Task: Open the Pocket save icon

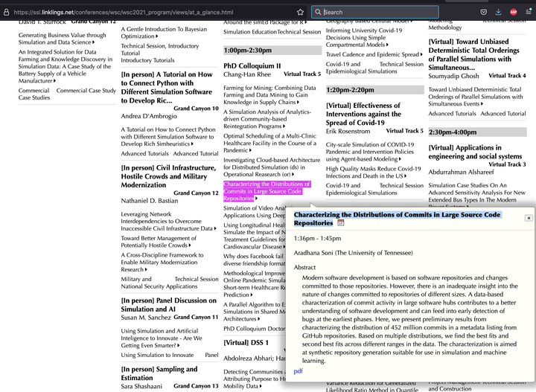Action: tap(484, 12)
